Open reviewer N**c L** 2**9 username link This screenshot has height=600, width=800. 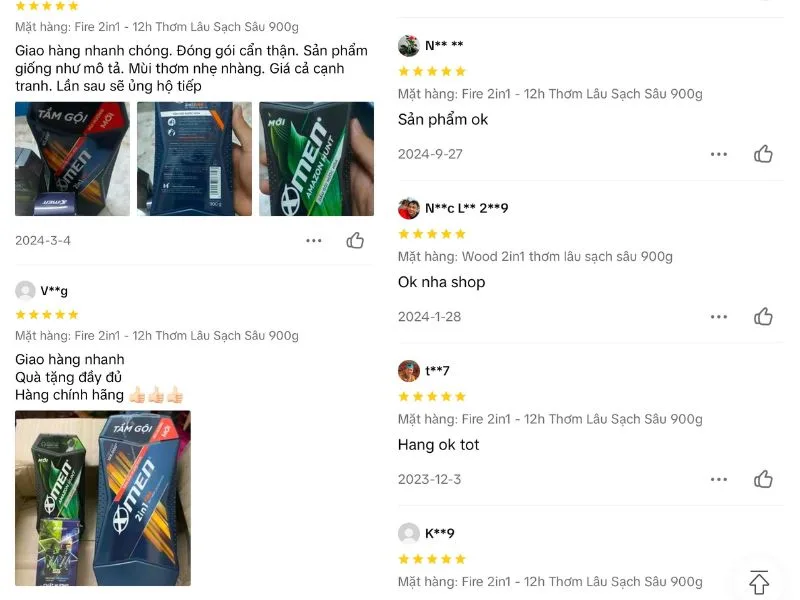(466, 208)
